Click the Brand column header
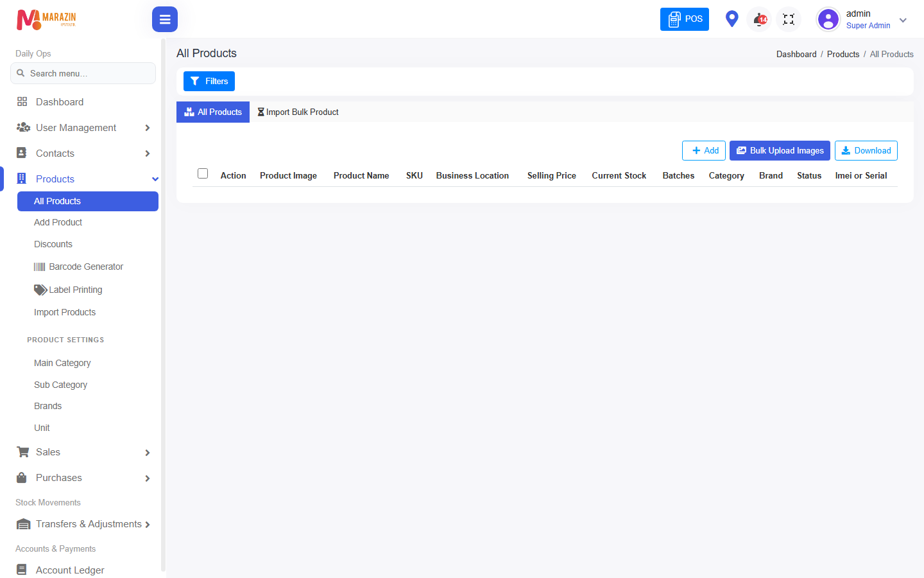This screenshot has height=578, width=924. point(771,175)
